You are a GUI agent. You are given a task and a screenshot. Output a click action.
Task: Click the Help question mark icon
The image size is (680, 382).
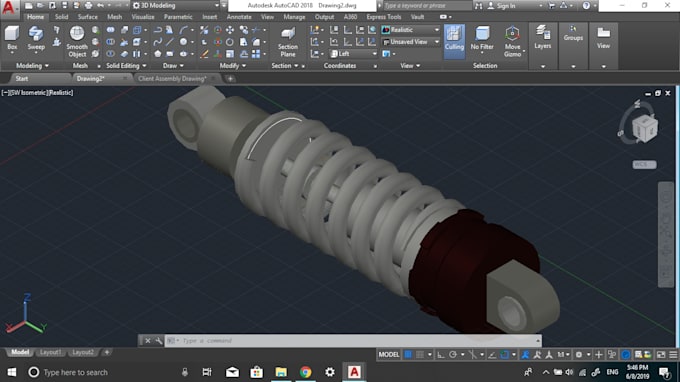click(x=586, y=6)
